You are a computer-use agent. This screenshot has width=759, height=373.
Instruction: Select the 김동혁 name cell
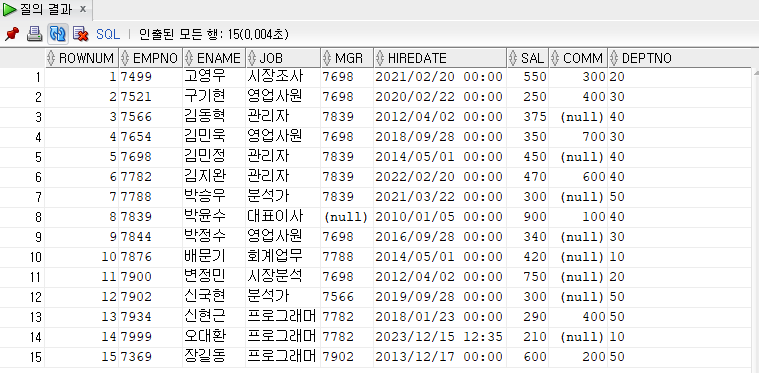point(214,117)
